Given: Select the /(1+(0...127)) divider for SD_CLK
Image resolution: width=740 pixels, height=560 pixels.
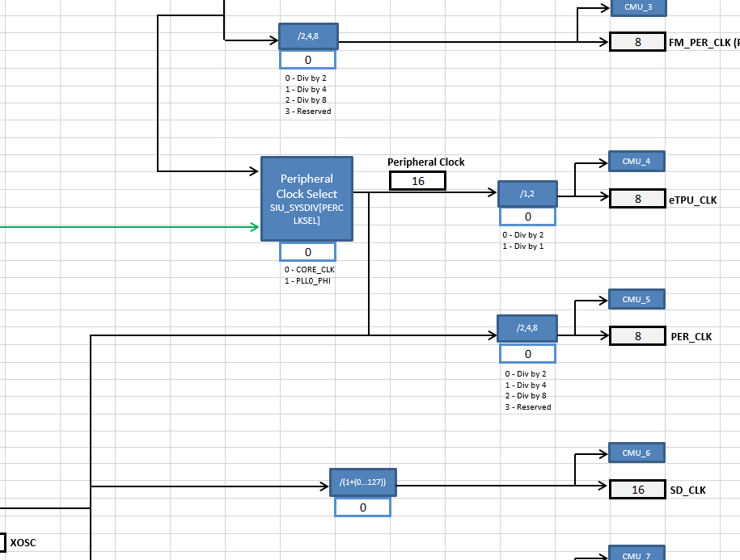Looking at the screenshot, I should pyautogui.click(x=362, y=482).
